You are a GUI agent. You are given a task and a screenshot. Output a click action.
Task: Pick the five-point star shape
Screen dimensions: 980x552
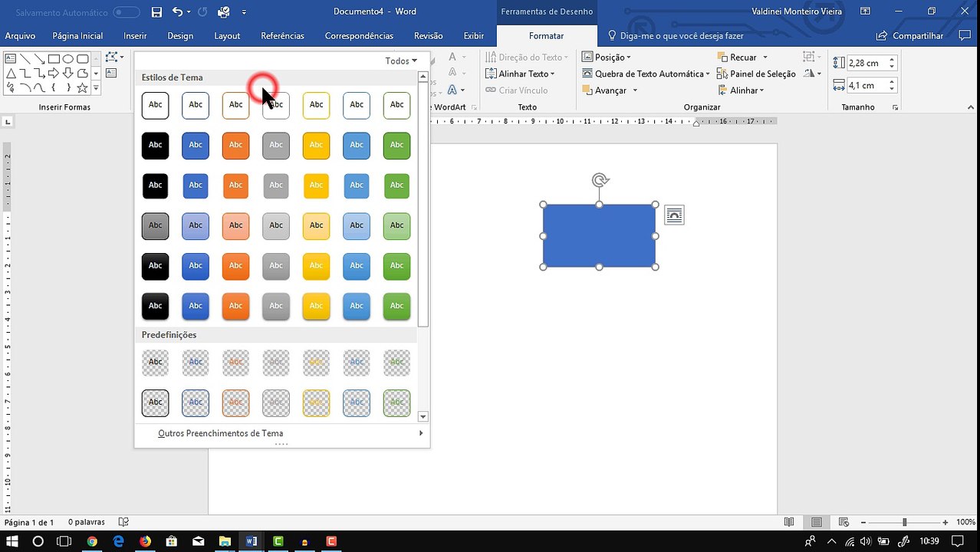pyautogui.click(x=82, y=87)
